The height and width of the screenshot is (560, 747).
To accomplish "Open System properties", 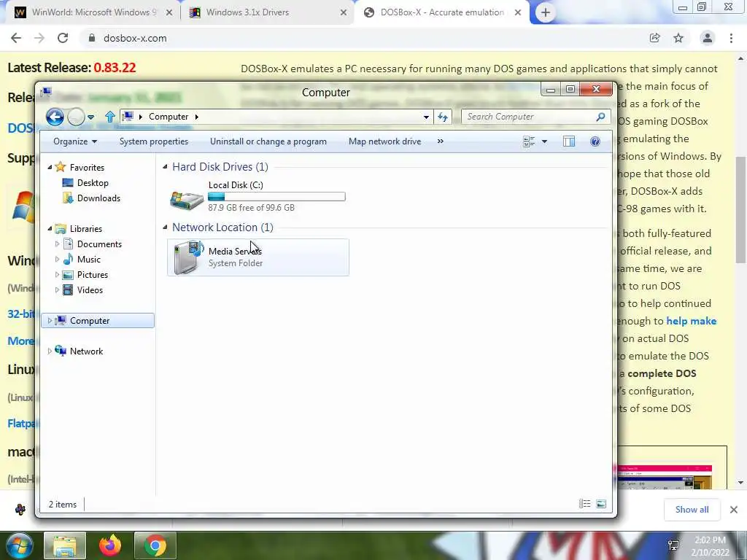I will 154,141.
